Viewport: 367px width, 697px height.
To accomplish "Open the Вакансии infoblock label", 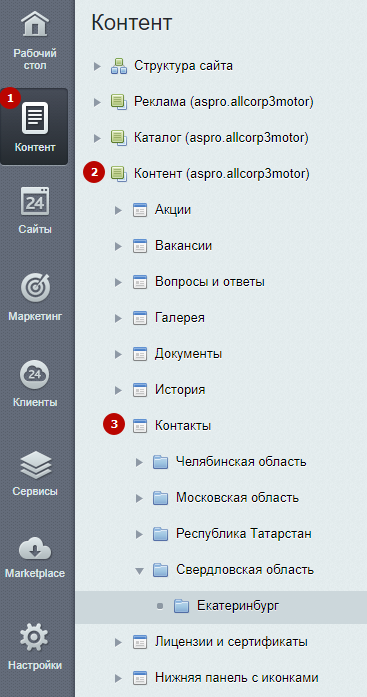I will [183, 246].
